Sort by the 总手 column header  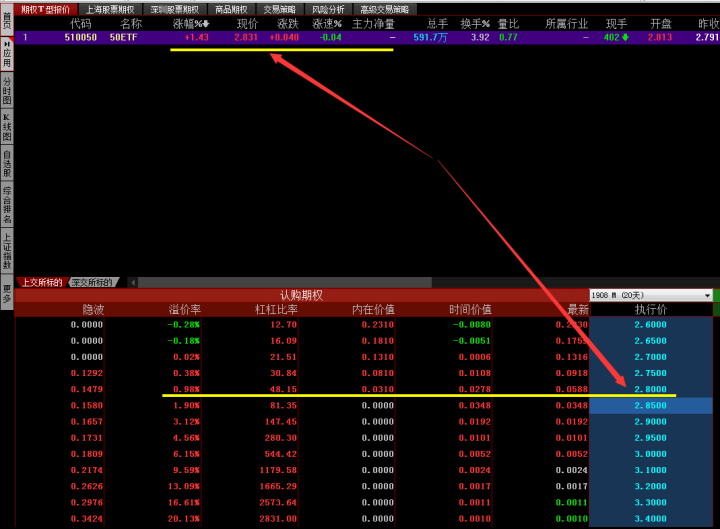pos(437,24)
